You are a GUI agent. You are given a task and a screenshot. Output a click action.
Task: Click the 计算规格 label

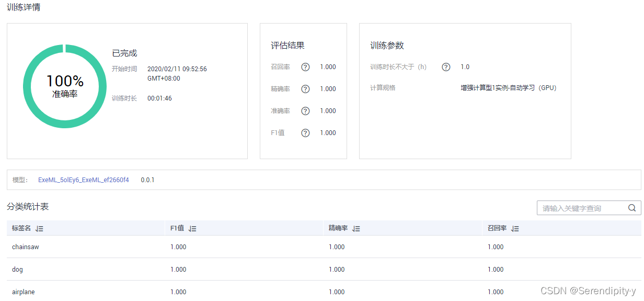[x=383, y=88]
